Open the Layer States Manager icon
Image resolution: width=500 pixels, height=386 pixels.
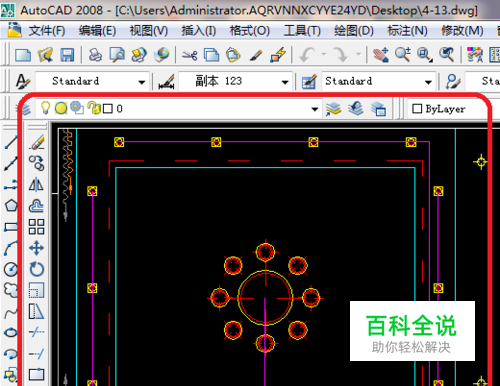tap(378, 109)
